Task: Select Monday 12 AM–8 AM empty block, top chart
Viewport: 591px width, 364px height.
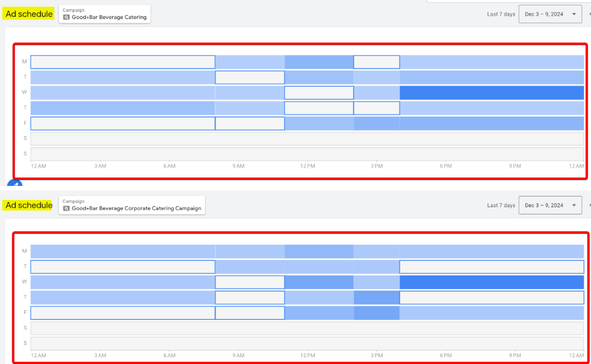Action: tap(123, 62)
